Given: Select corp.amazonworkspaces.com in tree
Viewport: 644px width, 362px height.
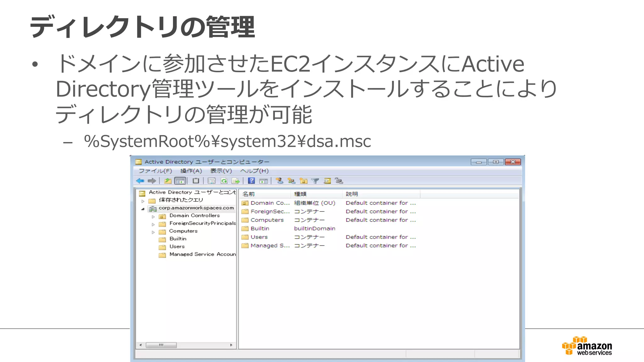Looking at the screenshot, I should (x=196, y=208).
